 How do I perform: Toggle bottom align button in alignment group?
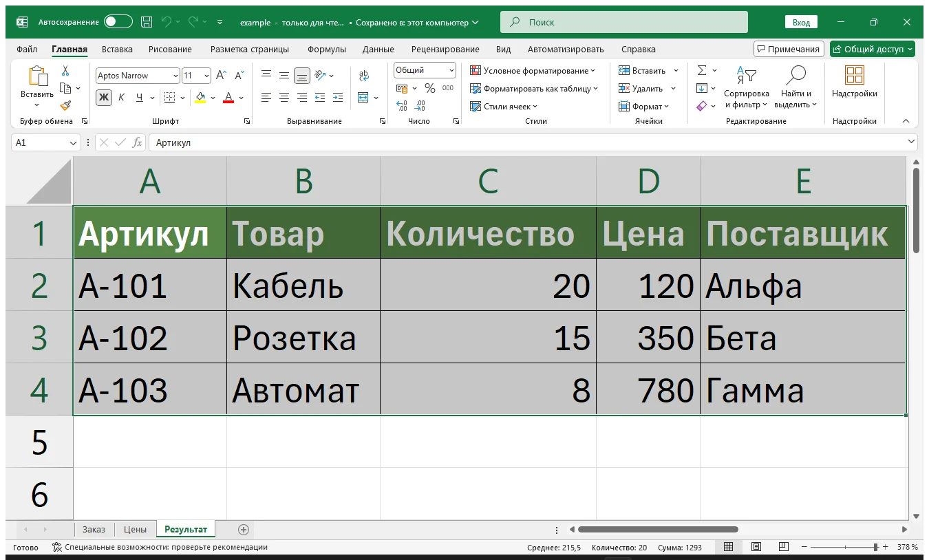[301, 76]
